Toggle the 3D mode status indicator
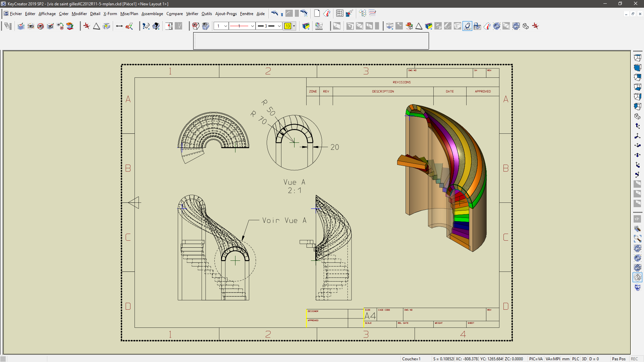The height and width of the screenshot is (362, 644). tap(584, 359)
